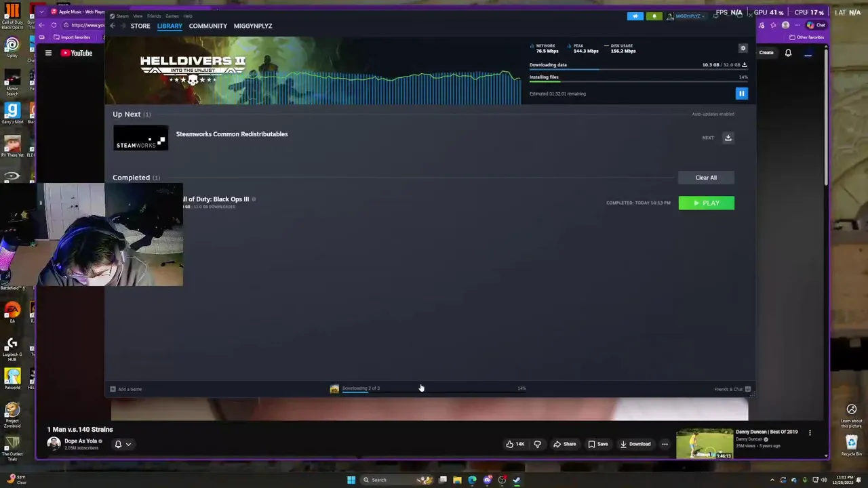Open the Recycle Bin desktop icon
The width and height of the screenshot is (868, 488).
[x=852, y=446]
